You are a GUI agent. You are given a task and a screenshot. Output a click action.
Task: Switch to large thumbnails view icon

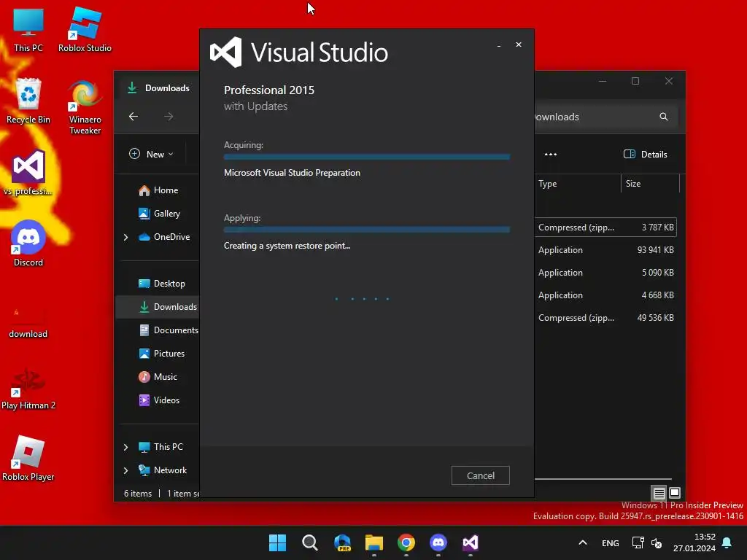[675, 493]
